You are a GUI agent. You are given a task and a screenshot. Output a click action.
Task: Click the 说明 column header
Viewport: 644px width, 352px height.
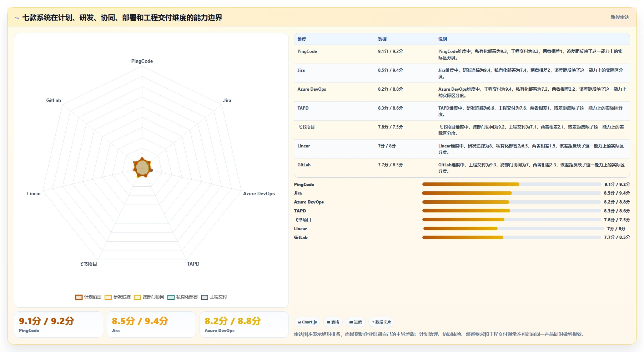point(443,39)
